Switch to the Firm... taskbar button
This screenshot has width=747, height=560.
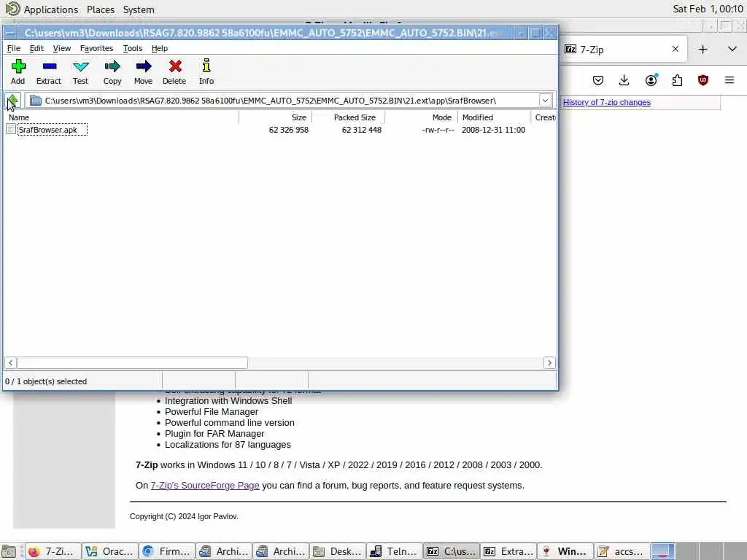pos(167,551)
